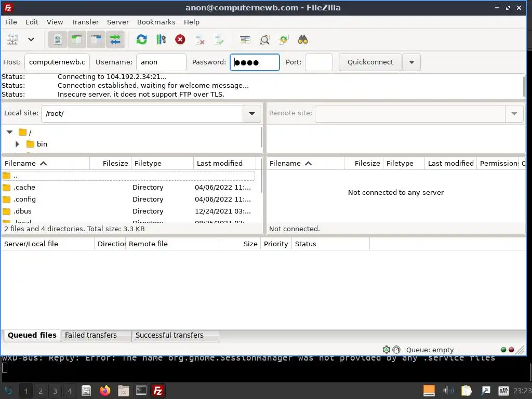Click the message log scrollbar
The width and height of the screenshot is (532, 399).
[524, 87]
